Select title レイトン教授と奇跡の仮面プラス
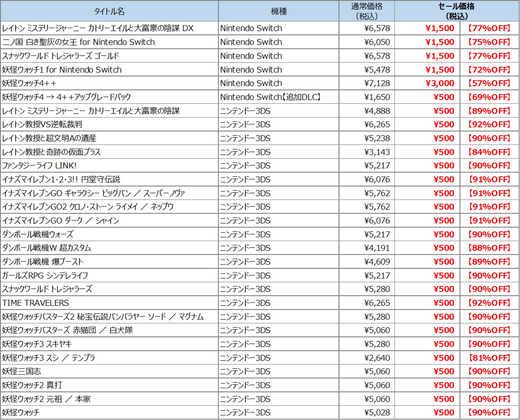Viewport: 520px width, 420px height. point(51,152)
